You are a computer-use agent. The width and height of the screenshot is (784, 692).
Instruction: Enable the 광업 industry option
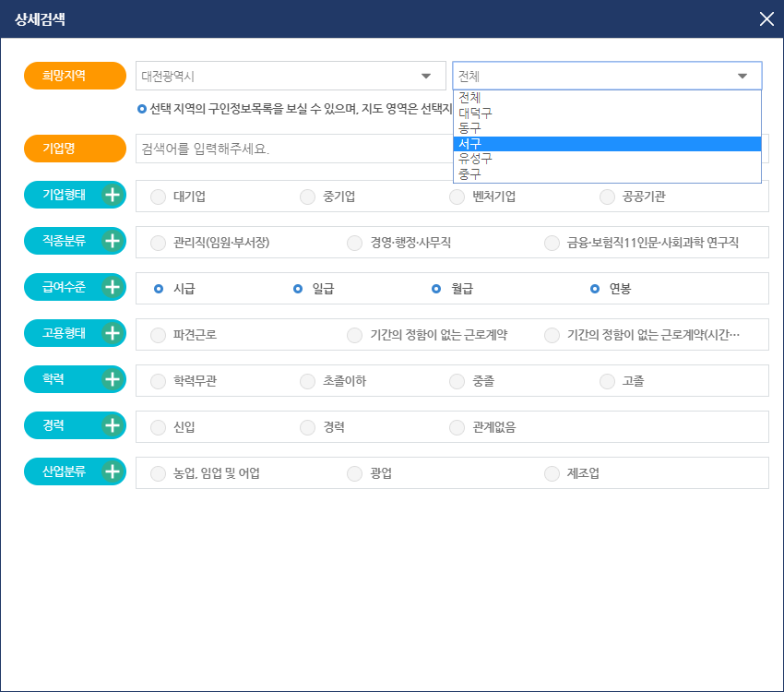tap(354, 472)
